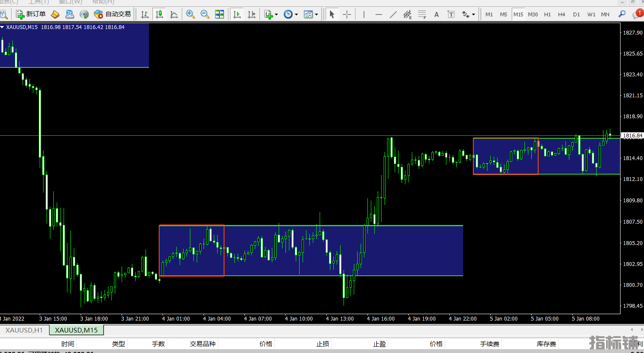Click the periods clock icon
644x353 pixels.
[x=288, y=14]
